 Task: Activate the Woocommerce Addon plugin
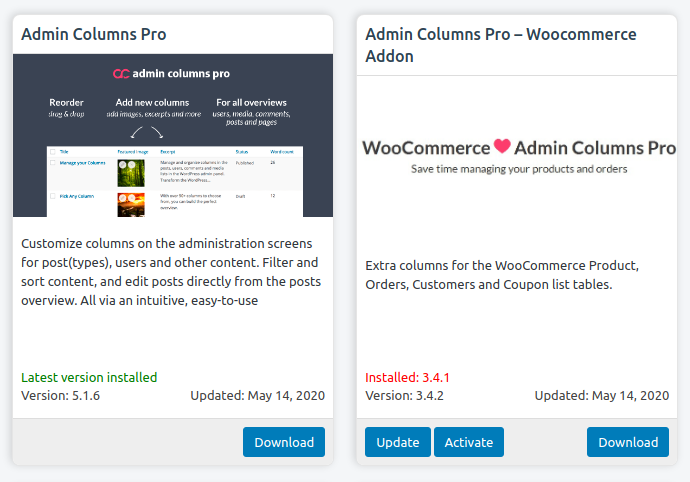[x=469, y=442]
